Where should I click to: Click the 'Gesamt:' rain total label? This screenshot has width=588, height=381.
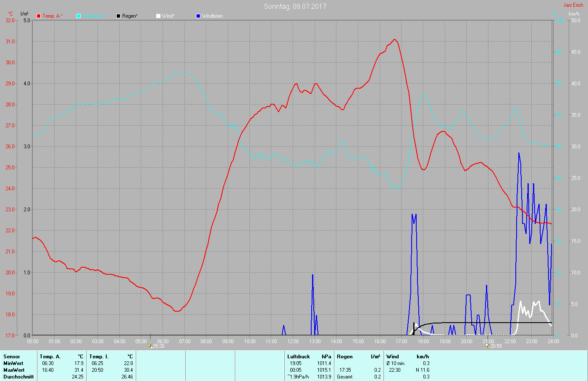pos(345,377)
